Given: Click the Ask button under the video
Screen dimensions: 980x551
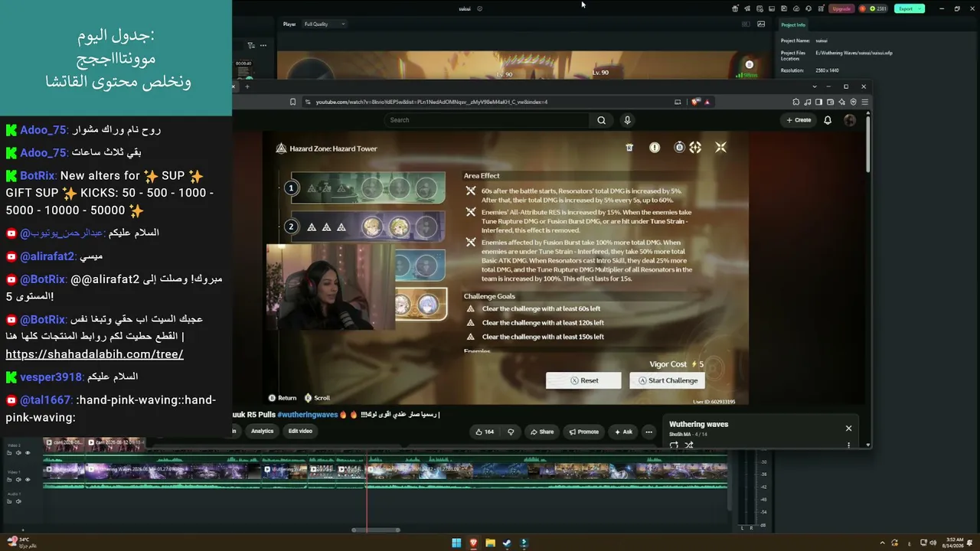Looking at the screenshot, I should tap(622, 432).
